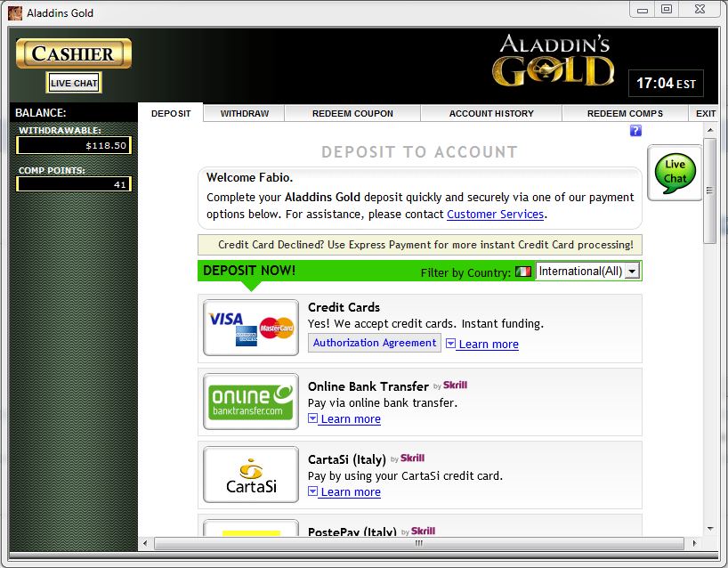Viewport: 728px width, 568px height.
Task: Maximize the Aladdins Gold window
Action: (667, 9)
